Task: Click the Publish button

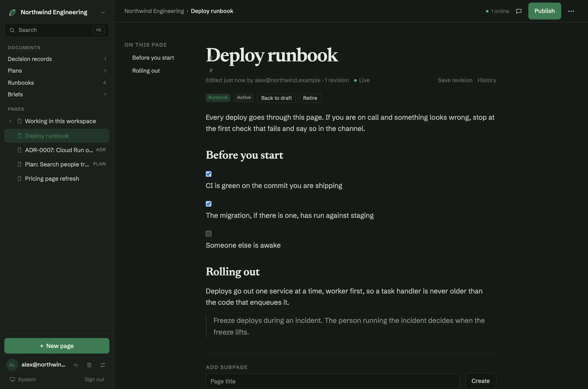Action: pyautogui.click(x=544, y=11)
